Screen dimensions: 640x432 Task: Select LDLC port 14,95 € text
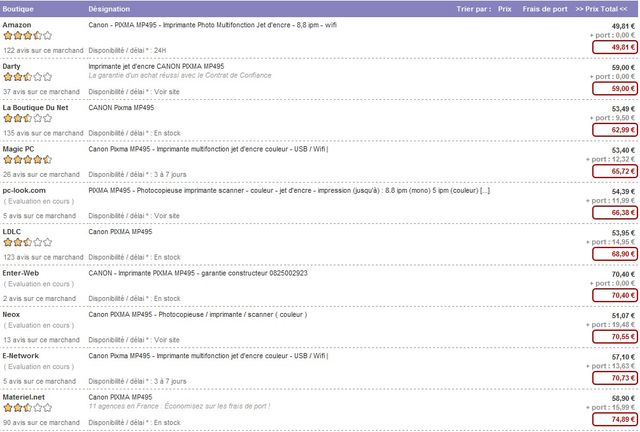611,242
